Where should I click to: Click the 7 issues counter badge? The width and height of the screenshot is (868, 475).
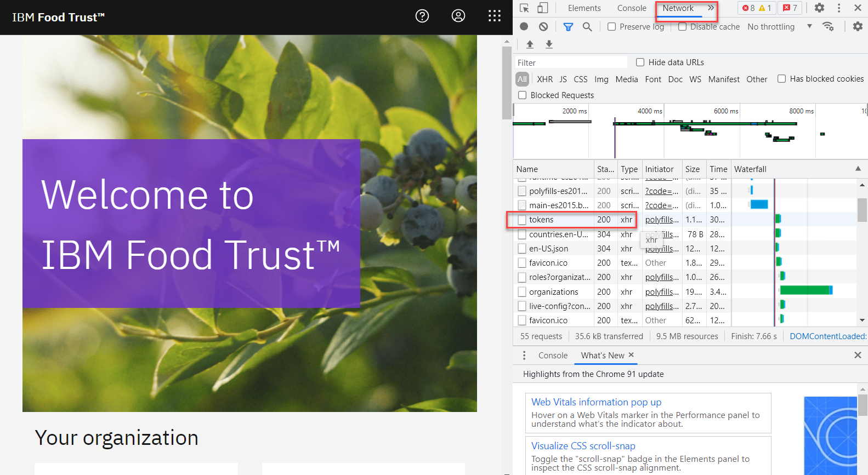tap(790, 8)
